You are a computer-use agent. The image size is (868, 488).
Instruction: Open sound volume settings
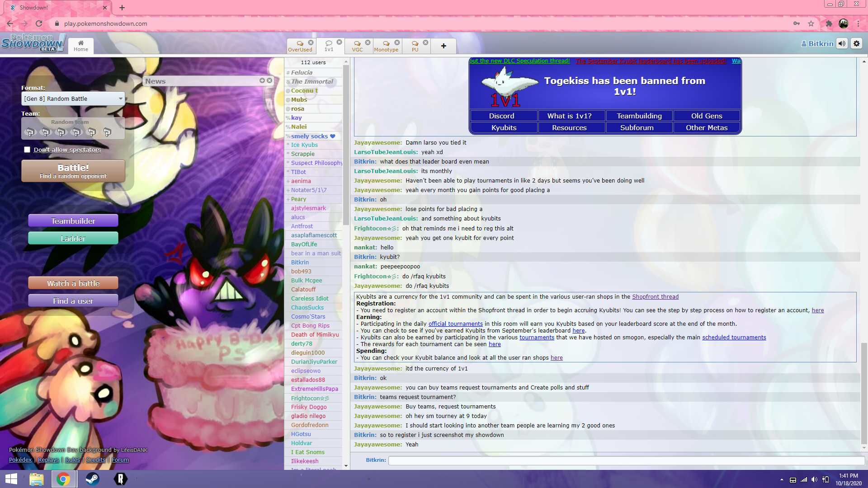click(842, 43)
